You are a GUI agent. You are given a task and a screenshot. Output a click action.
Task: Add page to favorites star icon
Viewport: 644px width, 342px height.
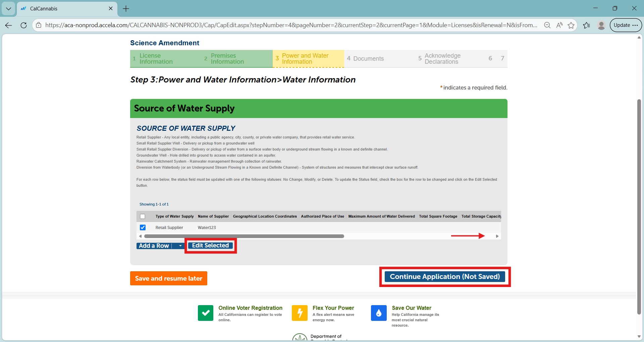tap(571, 25)
